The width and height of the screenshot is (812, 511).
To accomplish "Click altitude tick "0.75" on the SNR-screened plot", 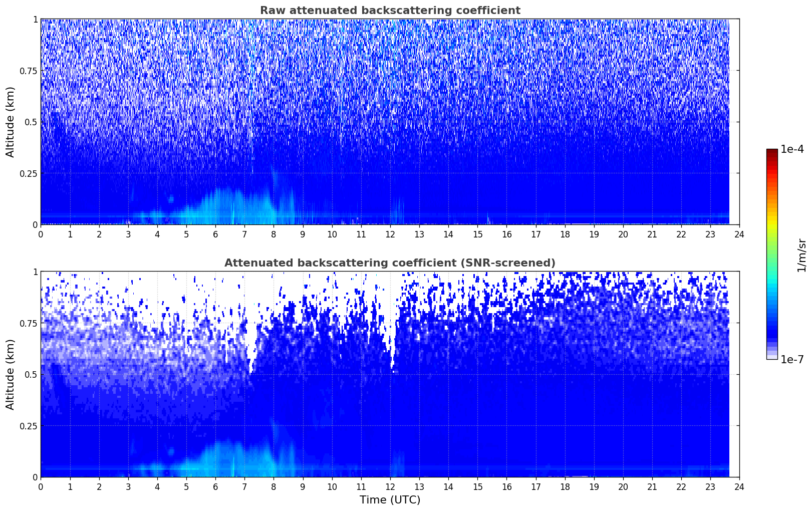I will point(29,323).
